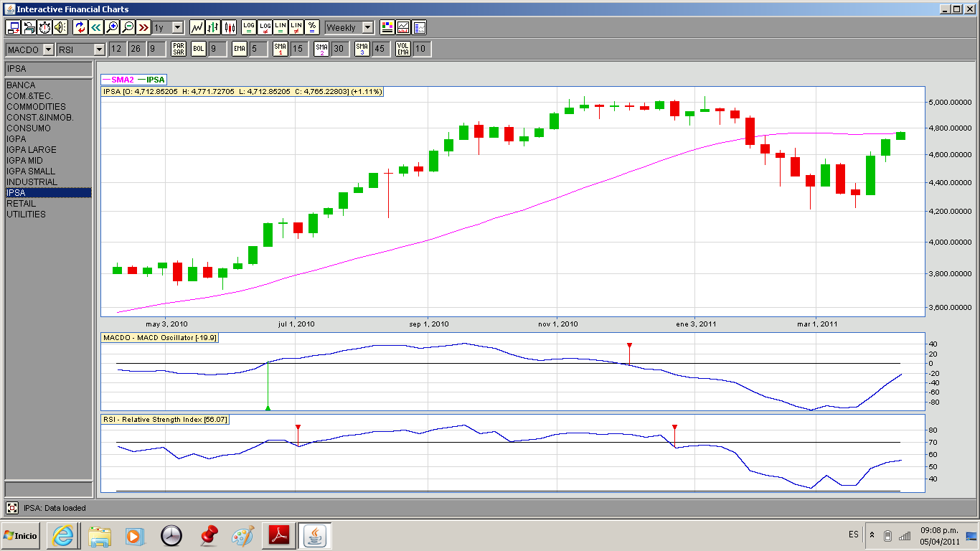Image resolution: width=980 pixels, height=551 pixels.
Task: Open the RSI indicator dropdown
Action: 81,49
